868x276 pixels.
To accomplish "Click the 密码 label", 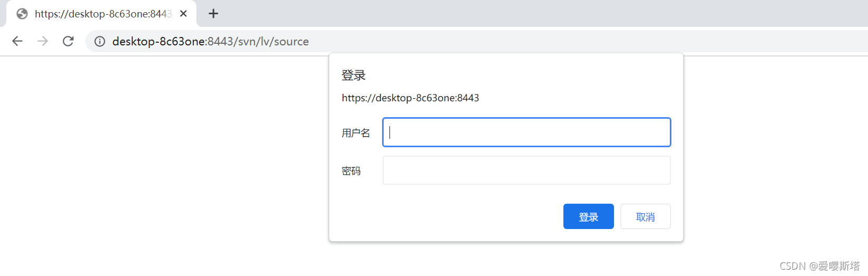I will pyautogui.click(x=351, y=171).
